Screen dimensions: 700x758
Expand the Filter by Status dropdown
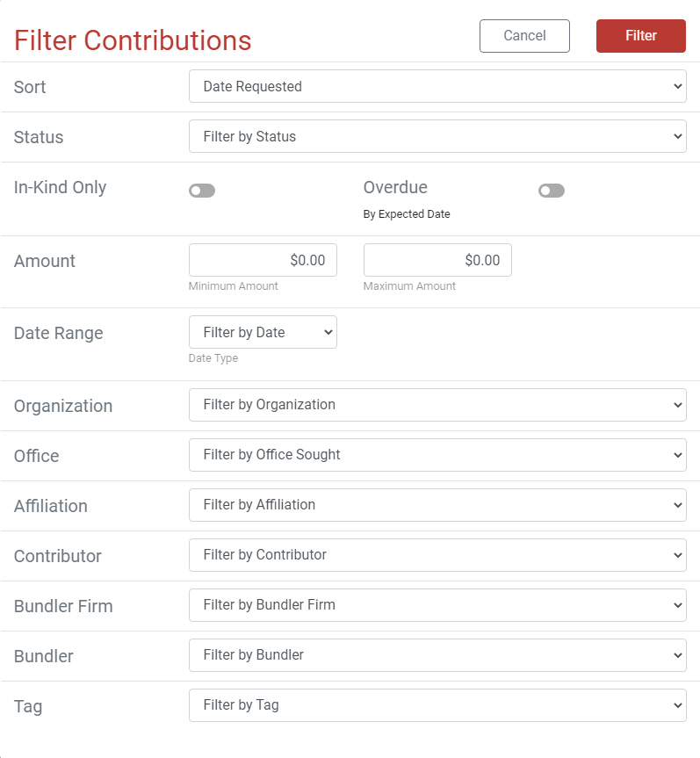pos(437,136)
